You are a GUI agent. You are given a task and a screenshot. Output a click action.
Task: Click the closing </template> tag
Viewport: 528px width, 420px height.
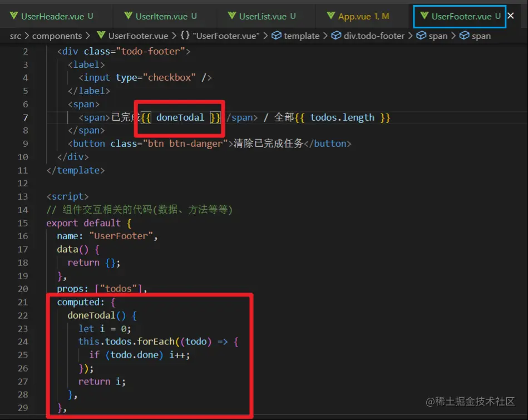76,170
